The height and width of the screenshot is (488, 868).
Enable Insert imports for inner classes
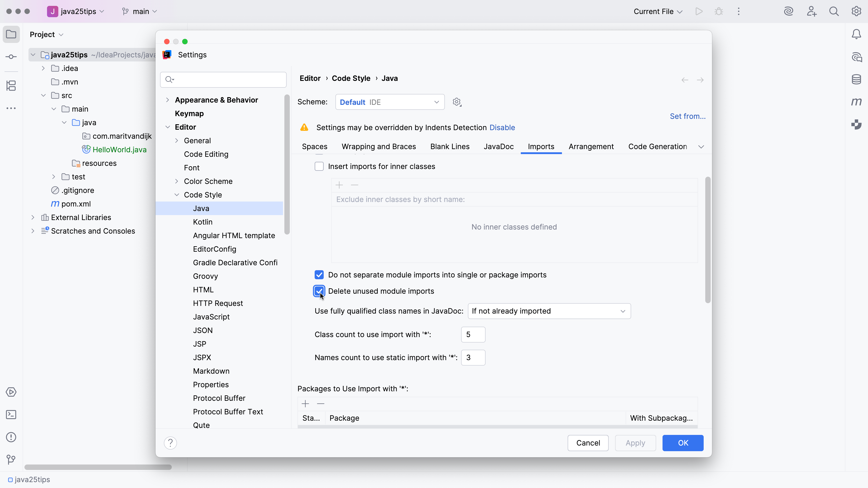tap(319, 166)
